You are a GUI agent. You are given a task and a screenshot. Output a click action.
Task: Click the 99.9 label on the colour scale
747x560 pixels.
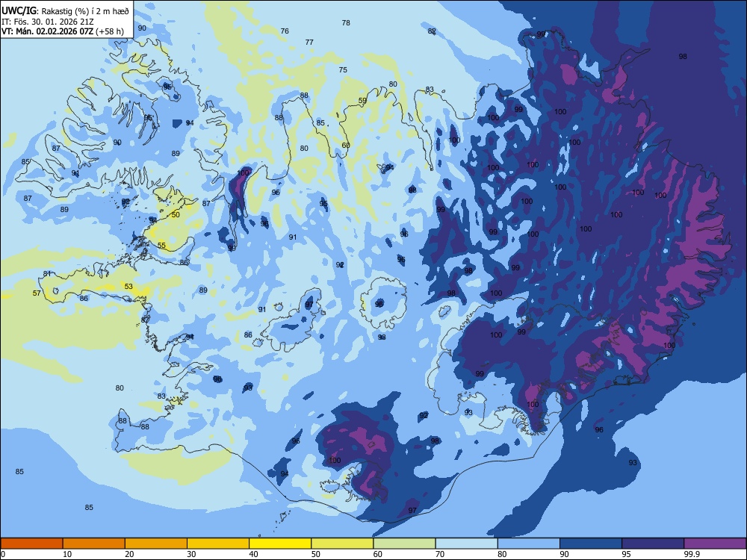coord(692,554)
